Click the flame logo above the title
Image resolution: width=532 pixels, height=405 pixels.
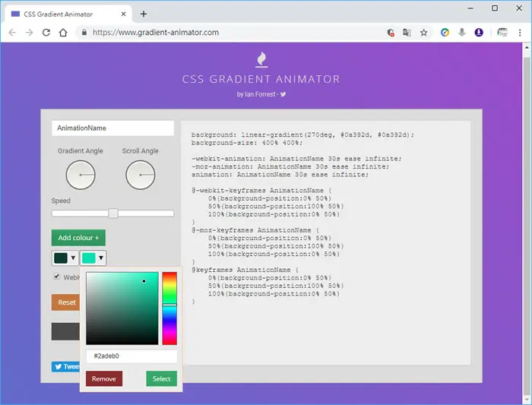(261, 59)
